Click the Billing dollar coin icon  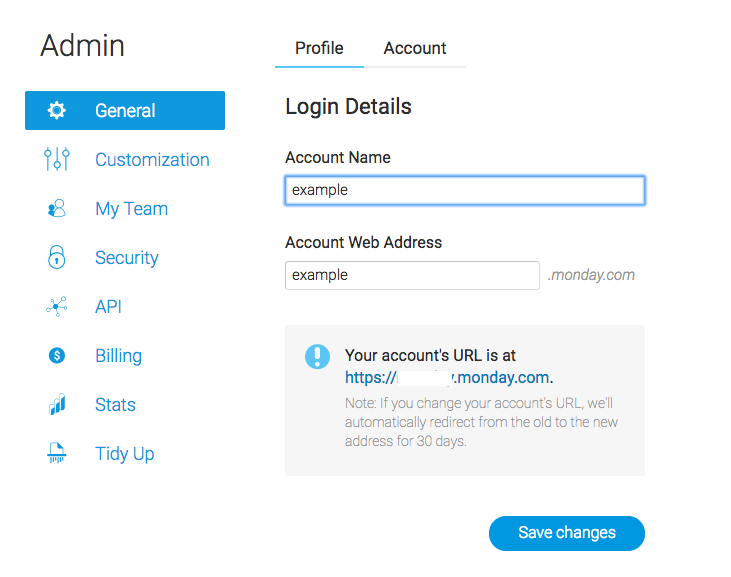click(x=57, y=356)
